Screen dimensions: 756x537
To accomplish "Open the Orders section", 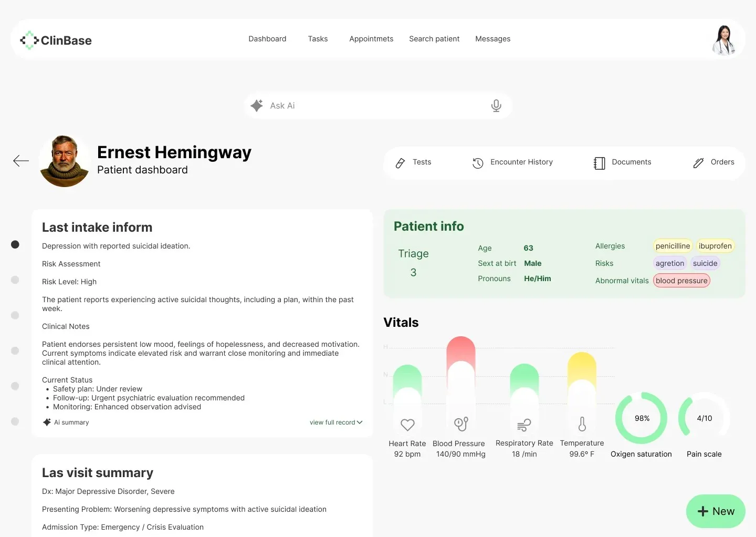I will point(713,162).
